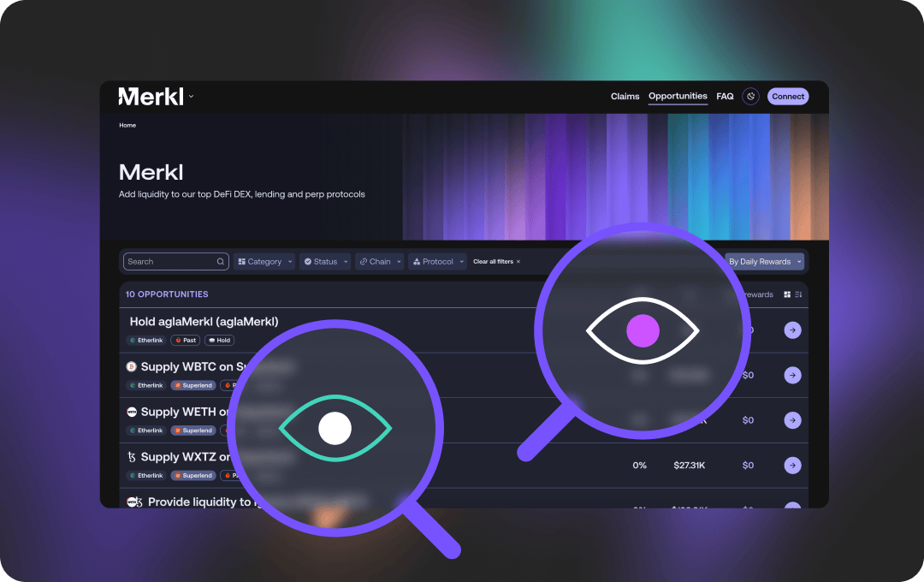Click the Etherlink tag under Supply WXTZ
The width and height of the screenshot is (924, 582).
(147, 476)
